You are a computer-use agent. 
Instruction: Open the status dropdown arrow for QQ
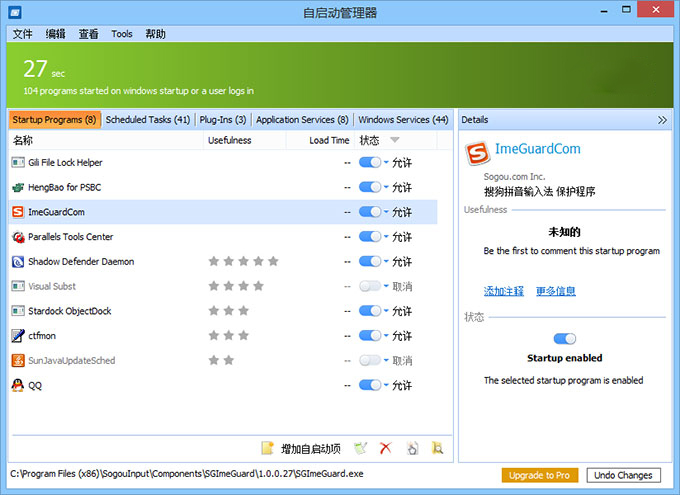coord(386,385)
